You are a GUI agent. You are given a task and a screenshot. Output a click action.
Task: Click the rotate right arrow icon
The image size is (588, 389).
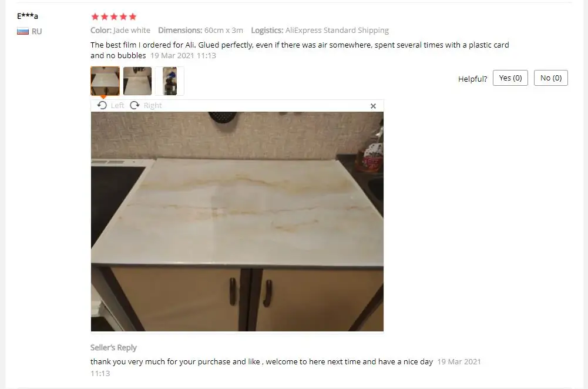point(135,105)
